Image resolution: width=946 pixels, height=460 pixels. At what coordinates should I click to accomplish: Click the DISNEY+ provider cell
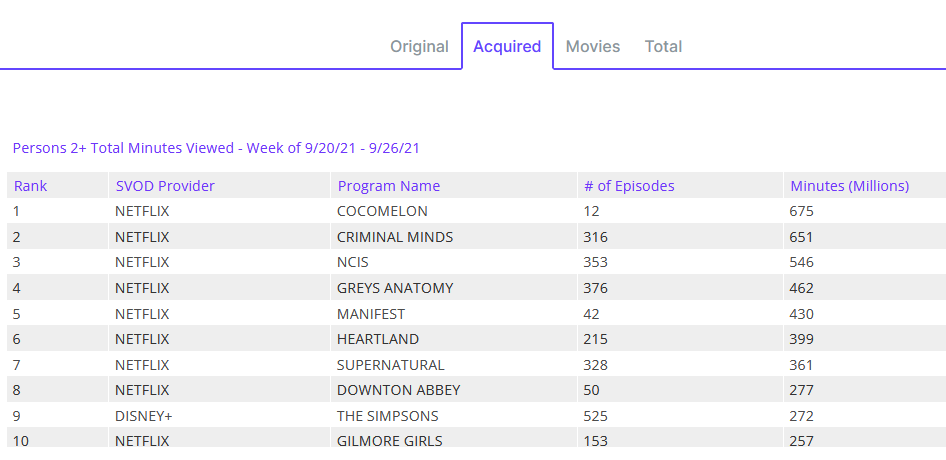click(144, 416)
